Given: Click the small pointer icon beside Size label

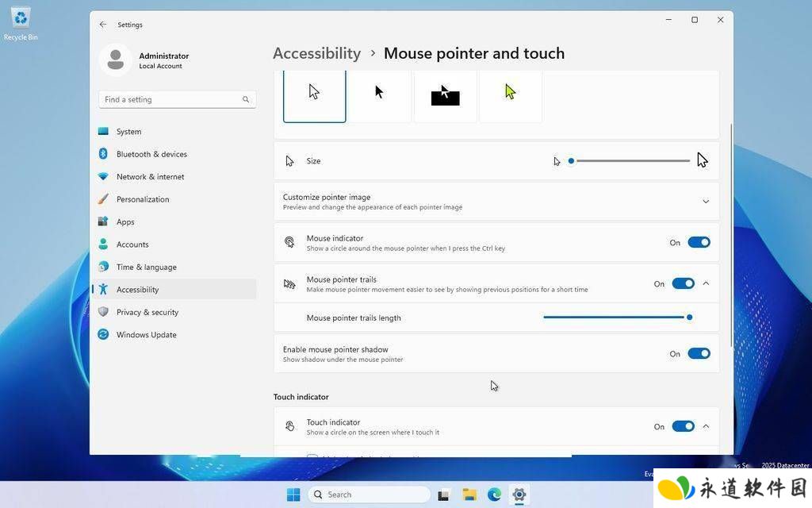Looking at the screenshot, I should point(289,160).
